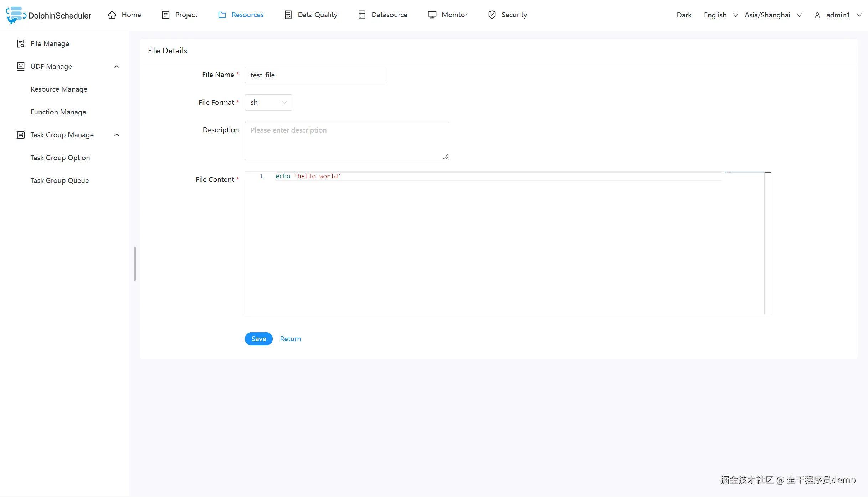Viewport: 868px width, 497px height.
Task: Click the File Name input field
Action: click(315, 75)
